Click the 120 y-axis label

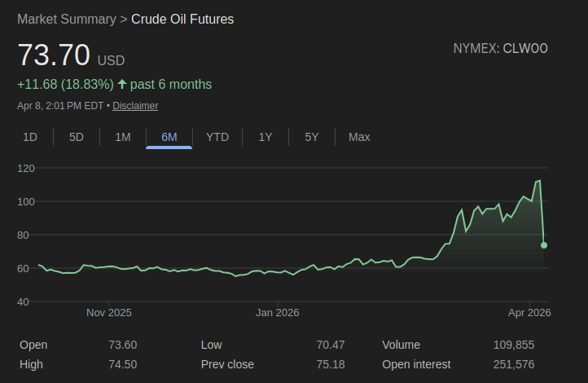click(26, 169)
